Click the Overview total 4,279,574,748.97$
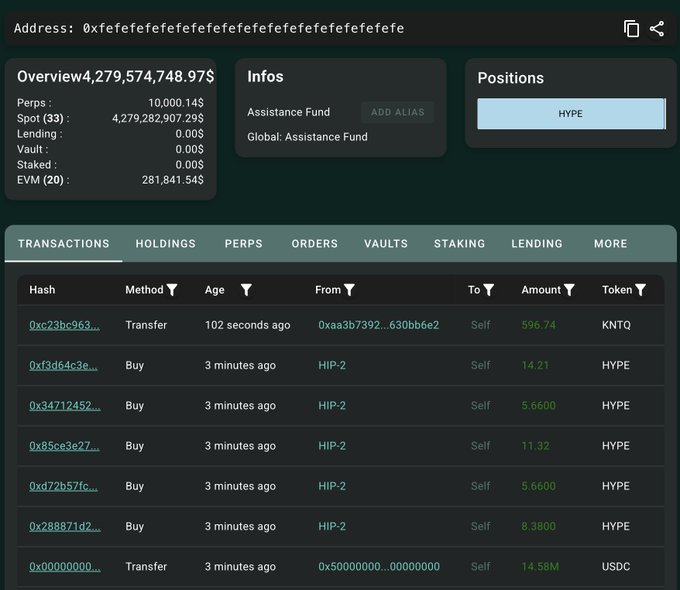 coord(148,77)
